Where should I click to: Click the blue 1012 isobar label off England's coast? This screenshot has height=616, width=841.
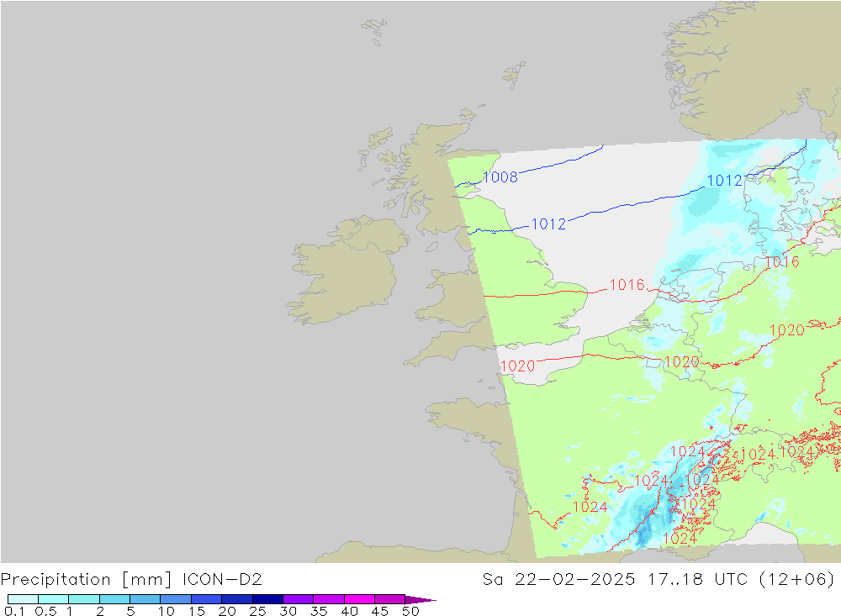click(x=548, y=224)
